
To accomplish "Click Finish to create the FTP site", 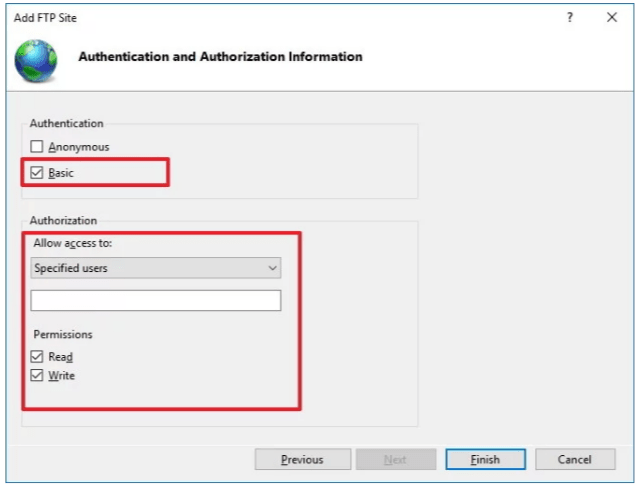I will pos(485,459).
